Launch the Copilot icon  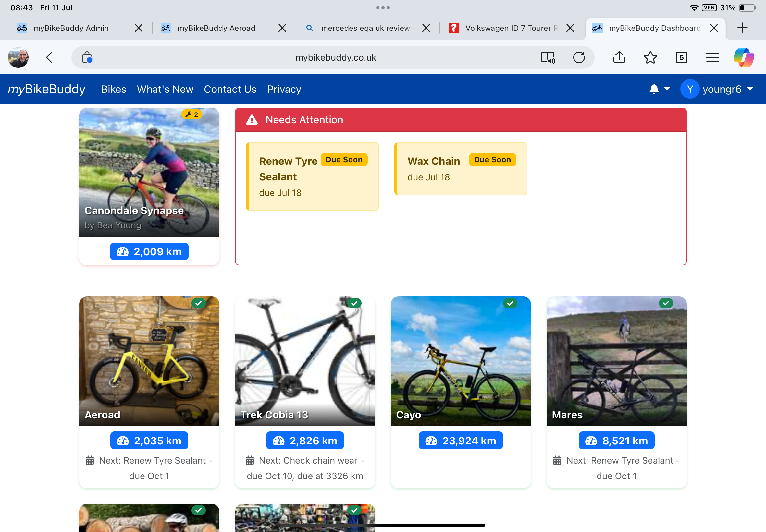click(744, 57)
